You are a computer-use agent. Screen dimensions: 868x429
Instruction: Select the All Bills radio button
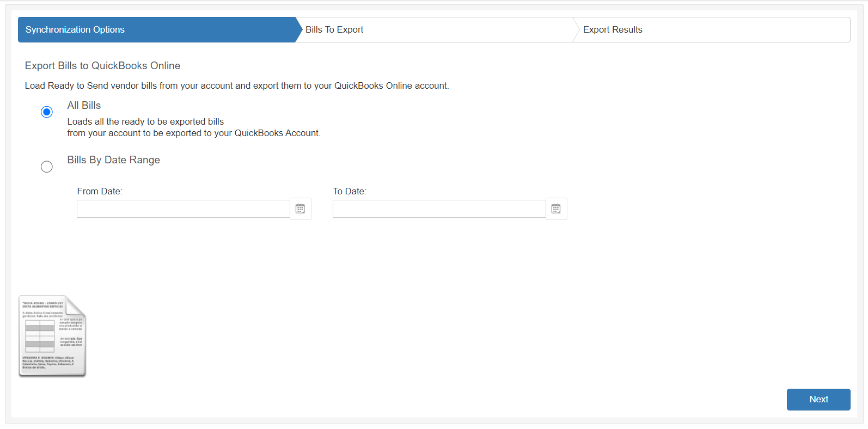47,112
